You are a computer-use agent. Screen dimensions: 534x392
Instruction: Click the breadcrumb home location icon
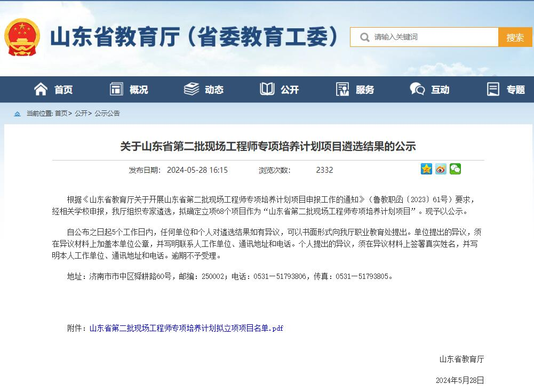coord(17,114)
